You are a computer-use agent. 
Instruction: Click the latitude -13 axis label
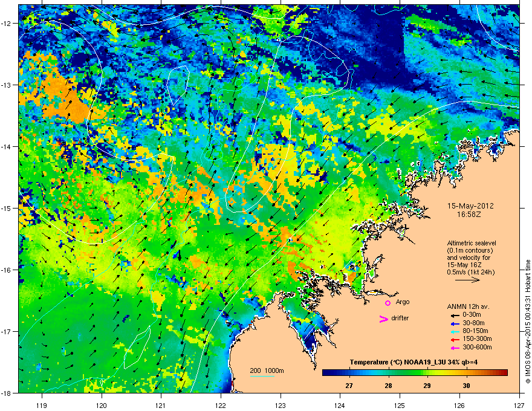point(7,85)
